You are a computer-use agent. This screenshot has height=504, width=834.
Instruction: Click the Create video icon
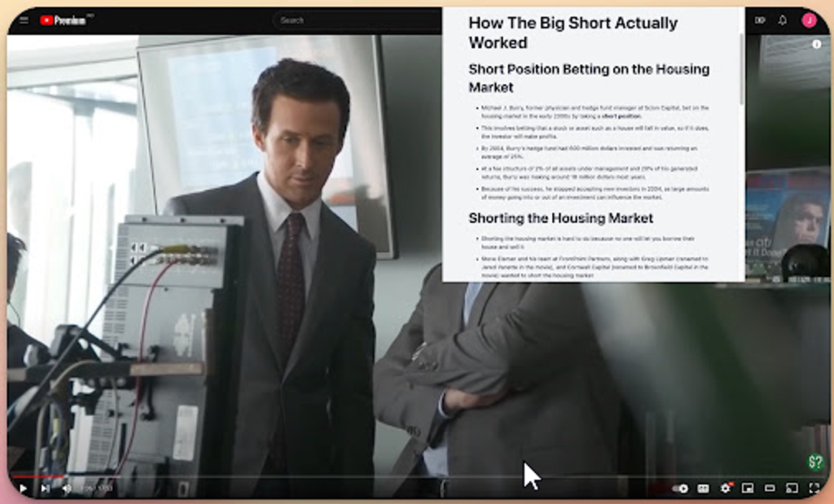click(760, 20)
